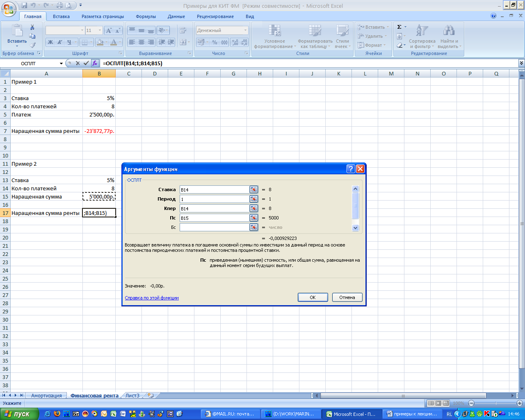
Task: Open the Разметка страницы ribbon tab
Action: coord(103,16)
